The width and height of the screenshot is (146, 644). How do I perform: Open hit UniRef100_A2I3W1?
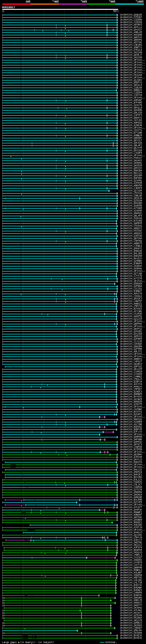coord(131,311)
